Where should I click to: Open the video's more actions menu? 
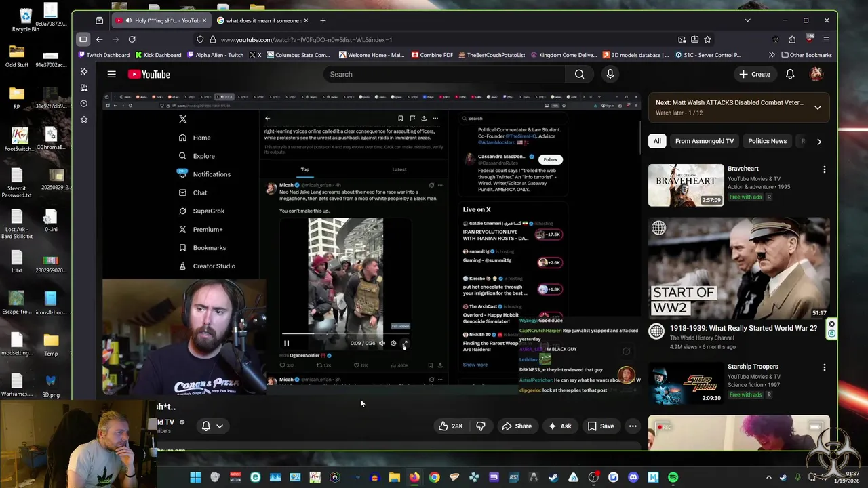click(633, 426)
